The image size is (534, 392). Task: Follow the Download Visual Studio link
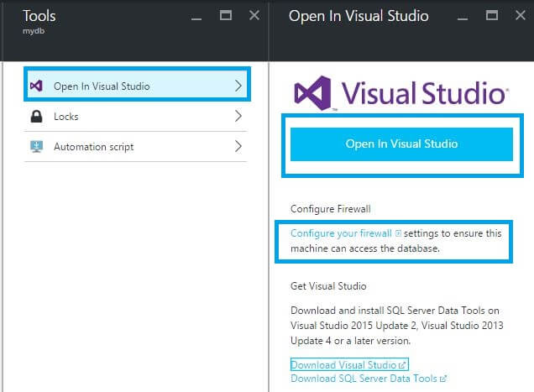point(343,365)
